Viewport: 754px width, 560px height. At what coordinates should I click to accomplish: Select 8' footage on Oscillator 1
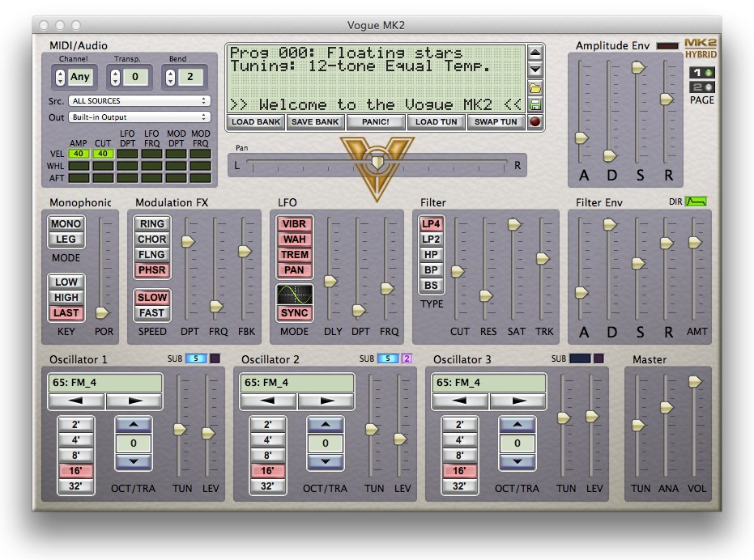pos(76,456)
